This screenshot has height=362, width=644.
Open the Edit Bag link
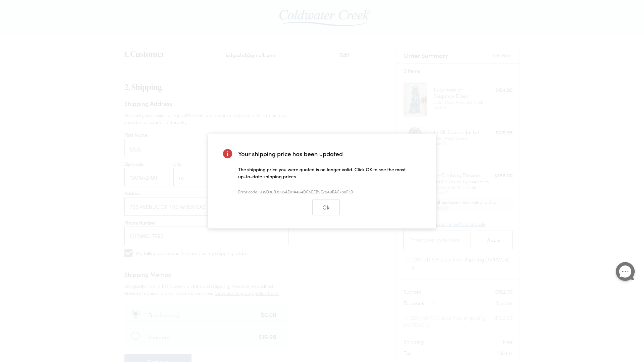pos(501,56)
